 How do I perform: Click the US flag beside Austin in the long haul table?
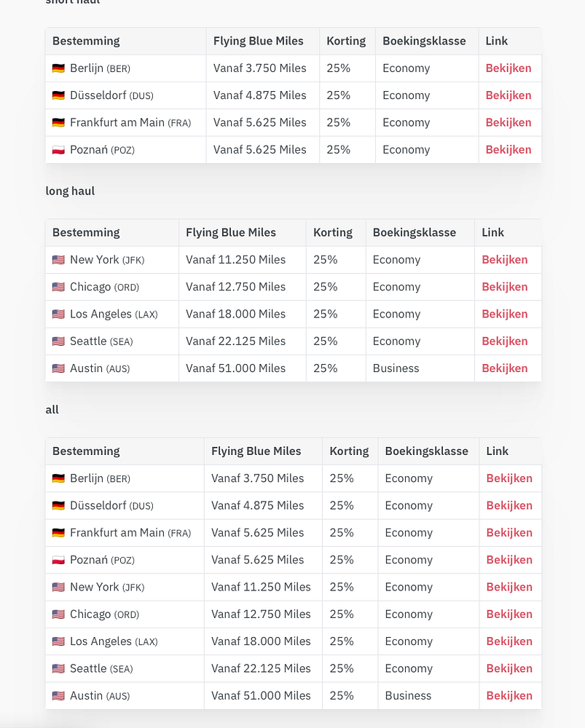58,368
